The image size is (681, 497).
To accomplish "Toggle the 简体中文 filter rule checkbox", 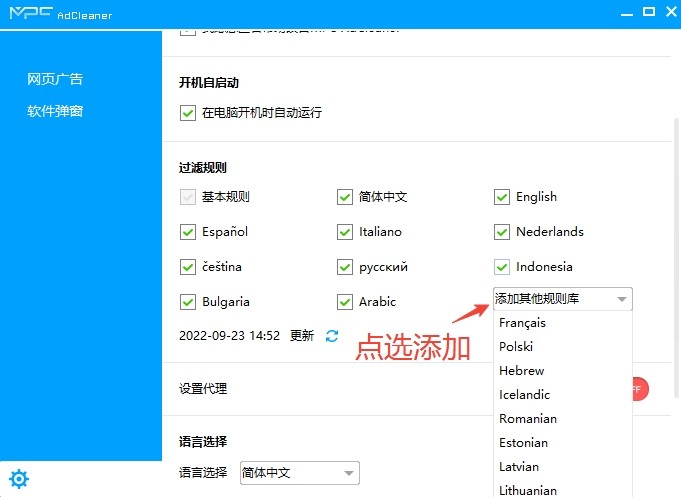I will [345, 197].
